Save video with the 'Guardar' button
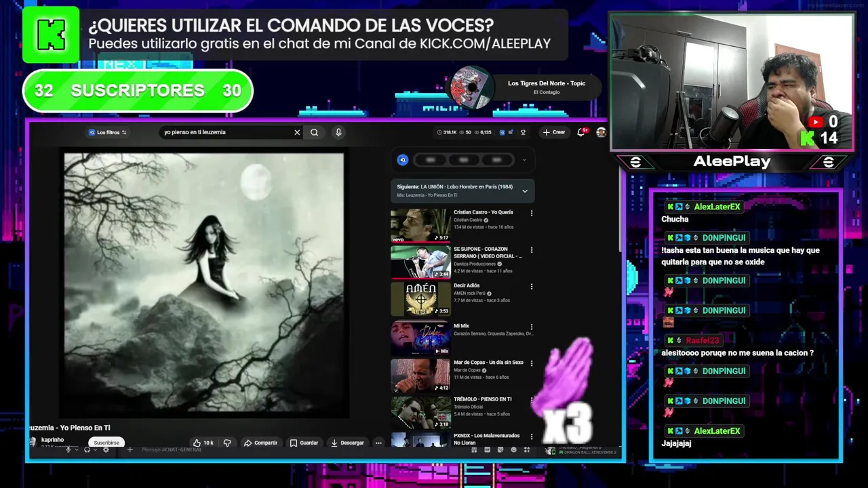Screen dimensions: 868x488 pos(304,443)
